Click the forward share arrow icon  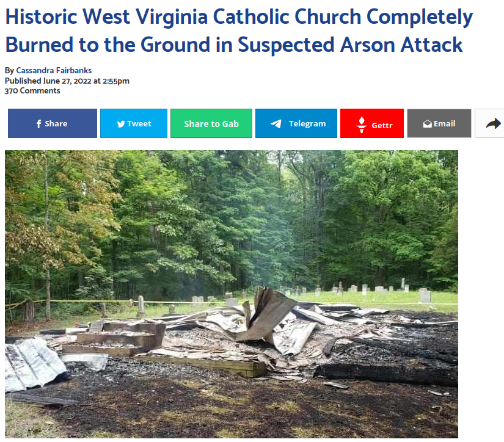pyautogui.click(x=494, y=123)
